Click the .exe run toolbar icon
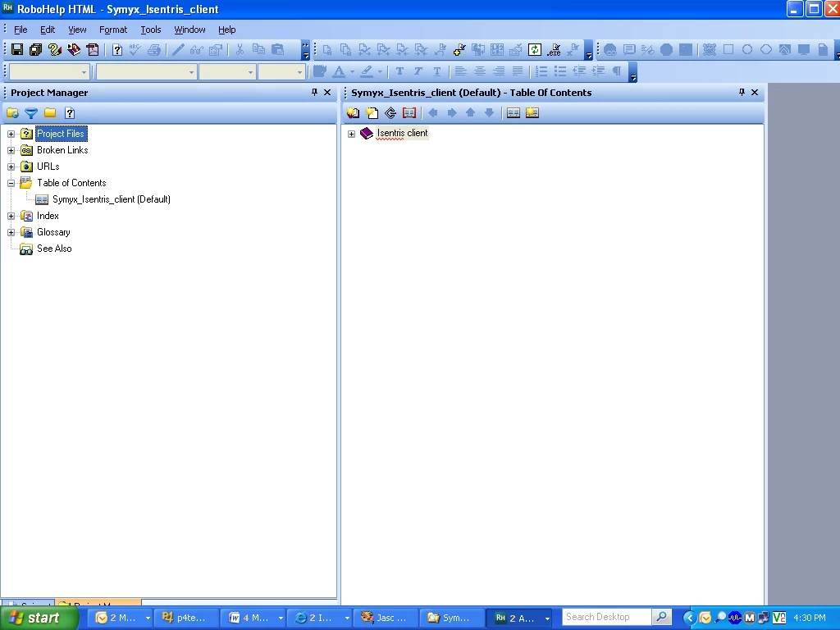 coord(554,50)
